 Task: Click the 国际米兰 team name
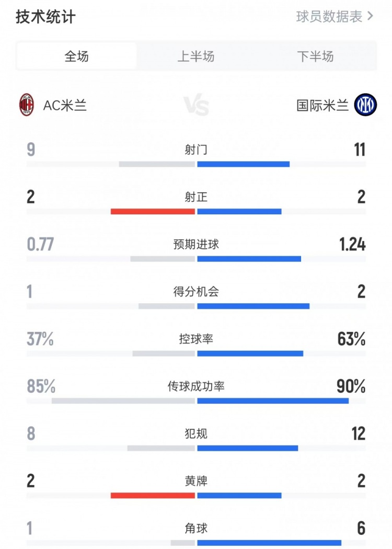pyautogui.click(x=322, y=105)
